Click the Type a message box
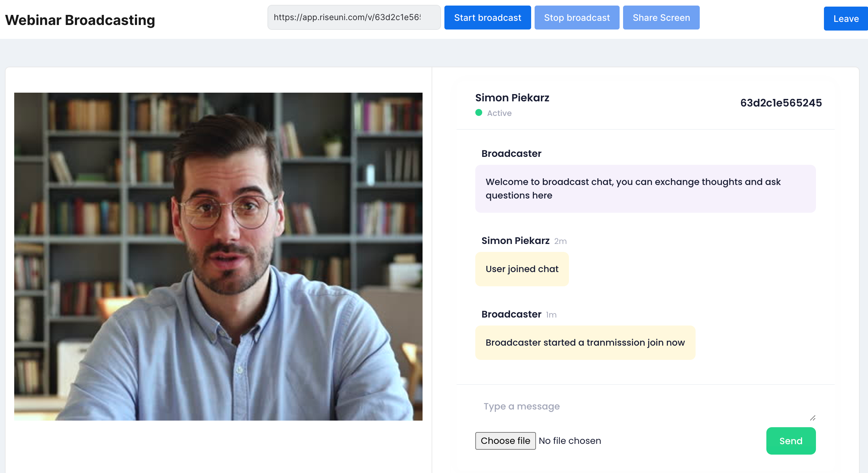The image size is (868, 473). click(645, 406)
